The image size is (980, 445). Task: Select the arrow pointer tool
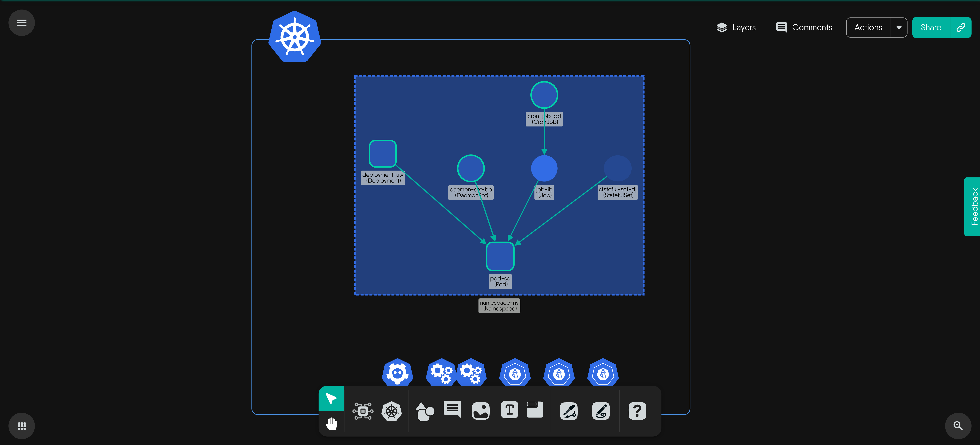click(331, 398)
